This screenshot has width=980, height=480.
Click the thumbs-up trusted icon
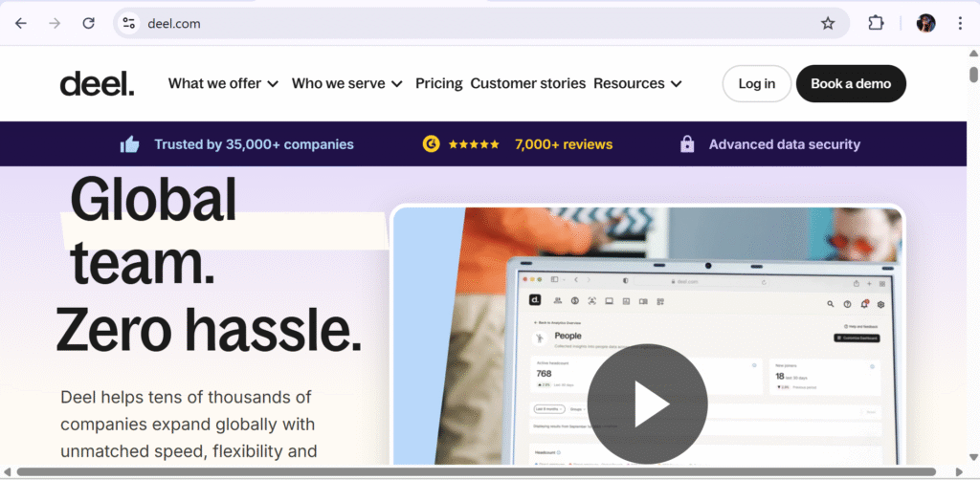(x=129, y=144)
